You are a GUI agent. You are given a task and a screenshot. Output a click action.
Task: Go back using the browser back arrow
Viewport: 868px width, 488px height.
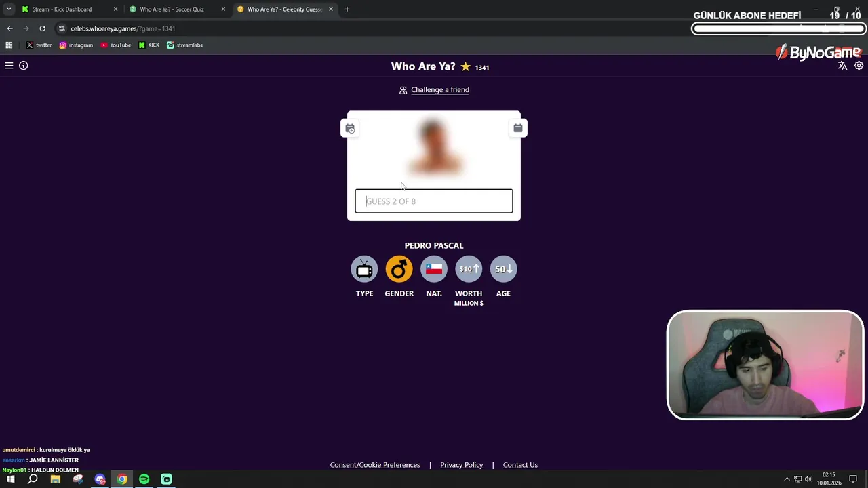9,28
